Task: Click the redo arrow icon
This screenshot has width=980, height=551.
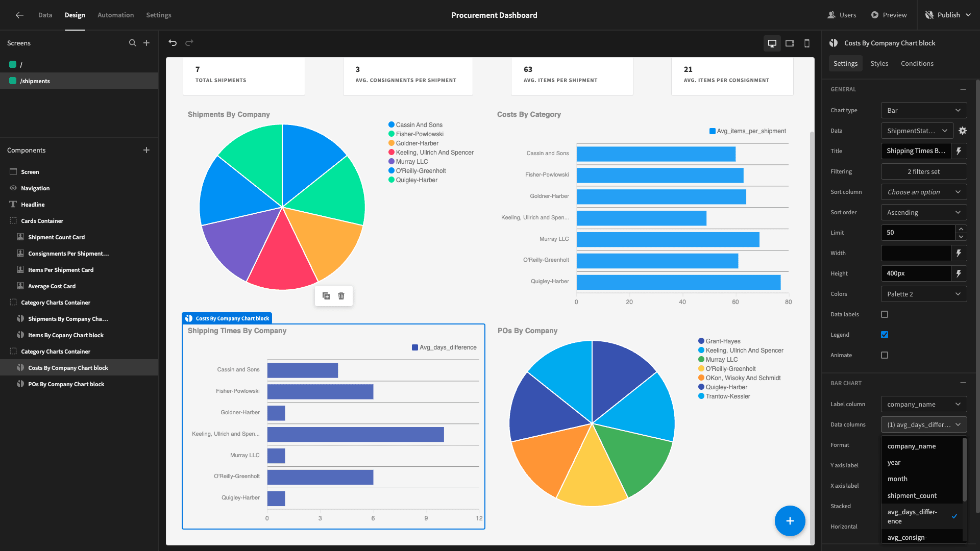Action: 189,43
